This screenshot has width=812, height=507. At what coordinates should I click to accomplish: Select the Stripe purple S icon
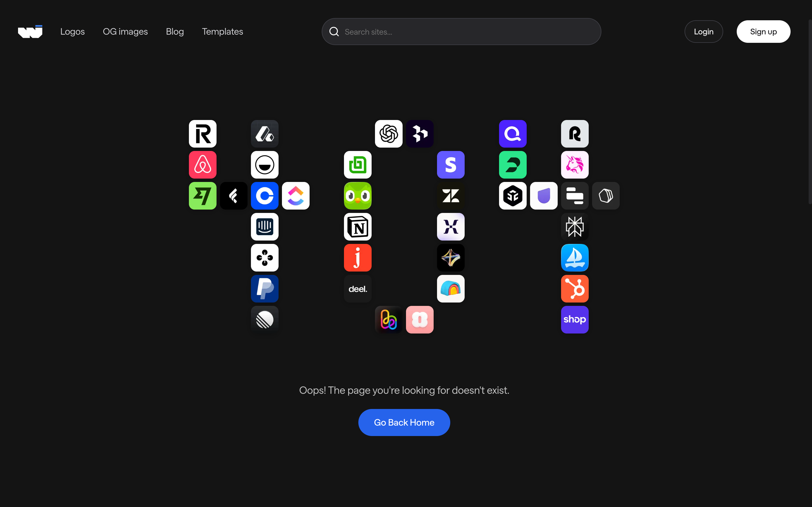(x=450, y=165)
